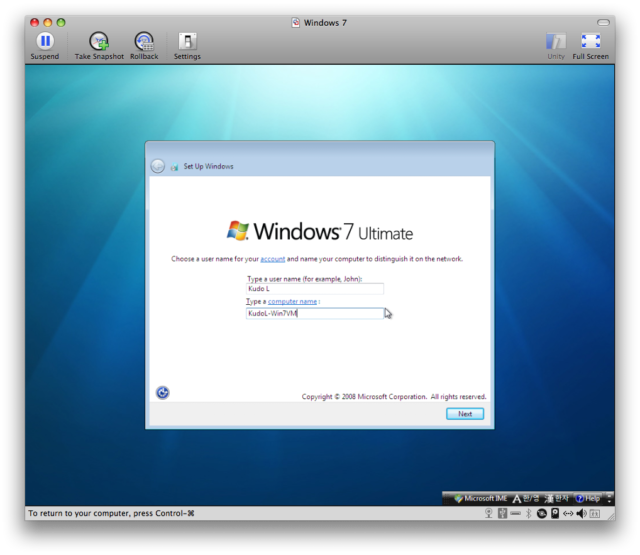Click the window resize grip corner
This screenshot has width=640, height=555.
[x=611, y=517]
